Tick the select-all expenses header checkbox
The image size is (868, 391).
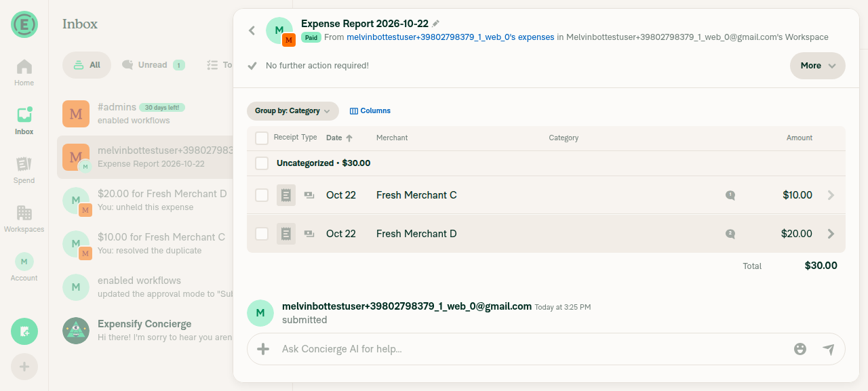262,138
